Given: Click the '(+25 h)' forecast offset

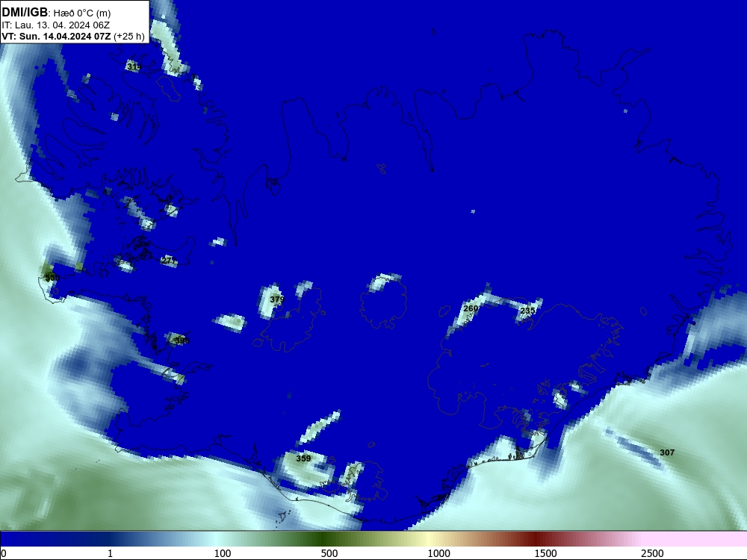Looking at the screenshot, I should click(129, 37).
